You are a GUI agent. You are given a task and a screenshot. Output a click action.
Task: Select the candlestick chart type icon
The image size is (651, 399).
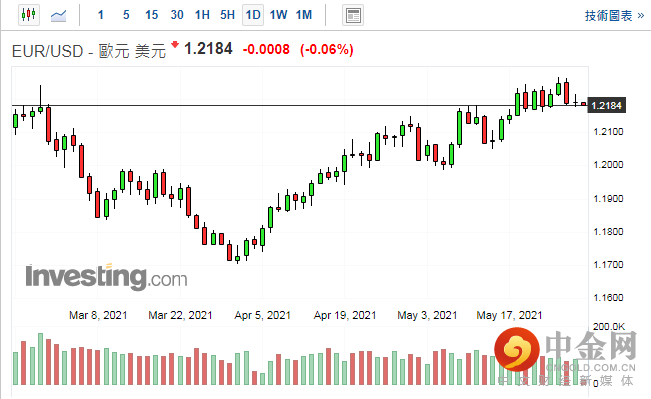tap(29, 15)
